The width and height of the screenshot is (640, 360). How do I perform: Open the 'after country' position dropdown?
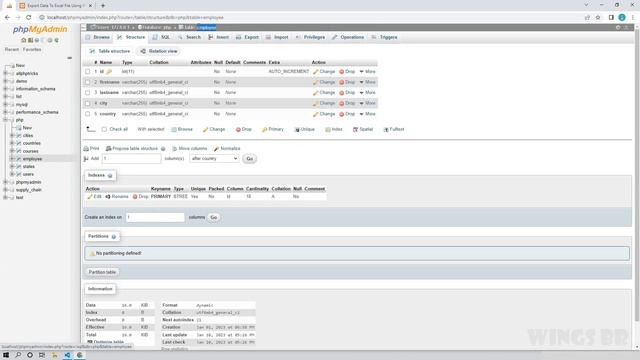[214, 158]
